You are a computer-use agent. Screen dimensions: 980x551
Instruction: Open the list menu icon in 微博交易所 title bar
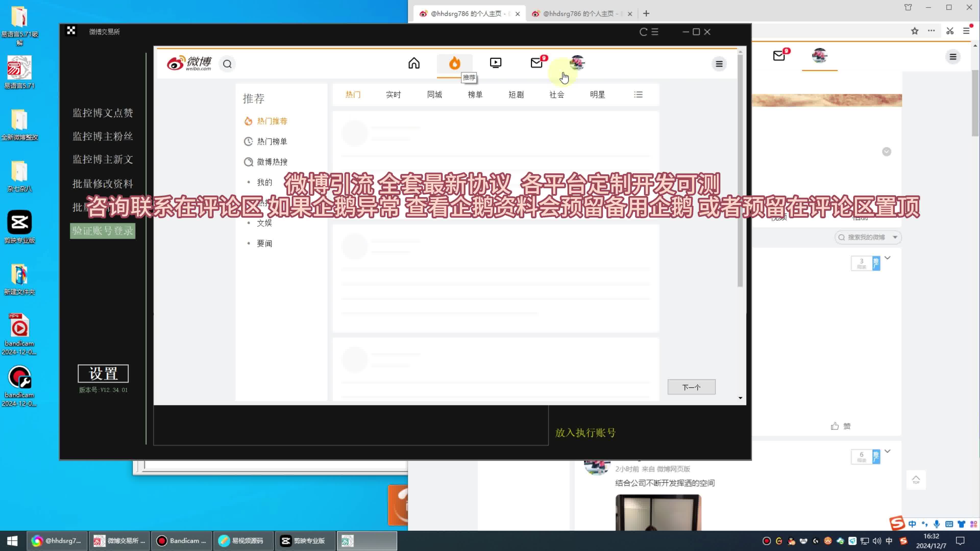click(655, 32)
